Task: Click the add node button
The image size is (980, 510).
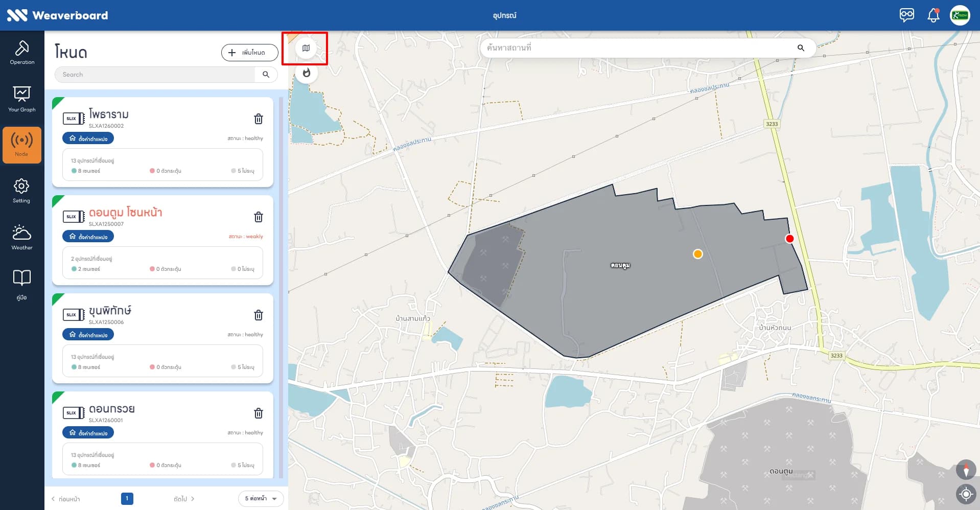Action: point(249,53)
